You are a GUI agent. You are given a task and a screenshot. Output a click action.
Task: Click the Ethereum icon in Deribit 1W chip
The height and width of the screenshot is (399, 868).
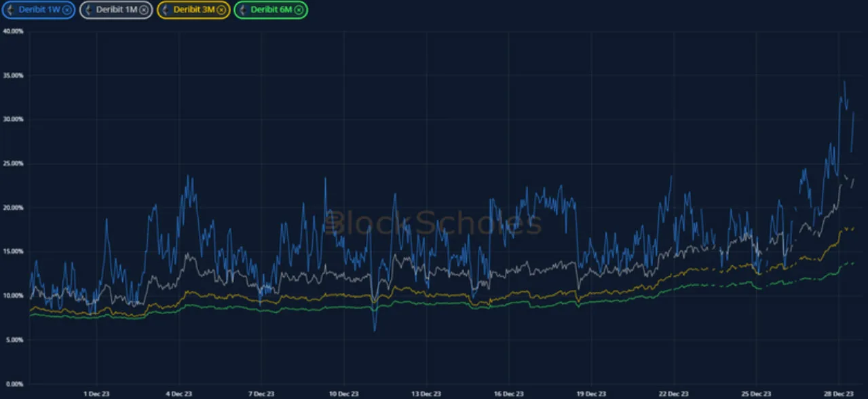(11, 9)
